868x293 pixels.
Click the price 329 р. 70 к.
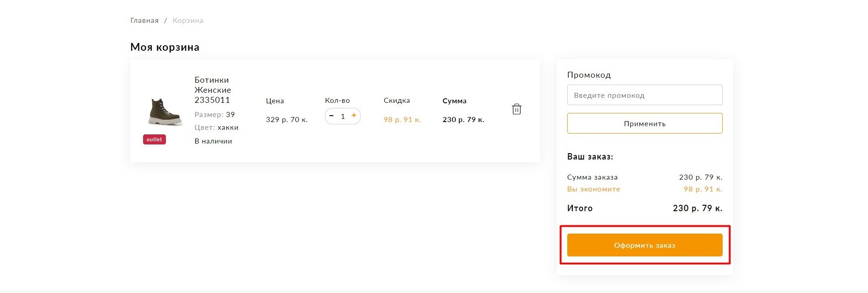coord(287,120)
